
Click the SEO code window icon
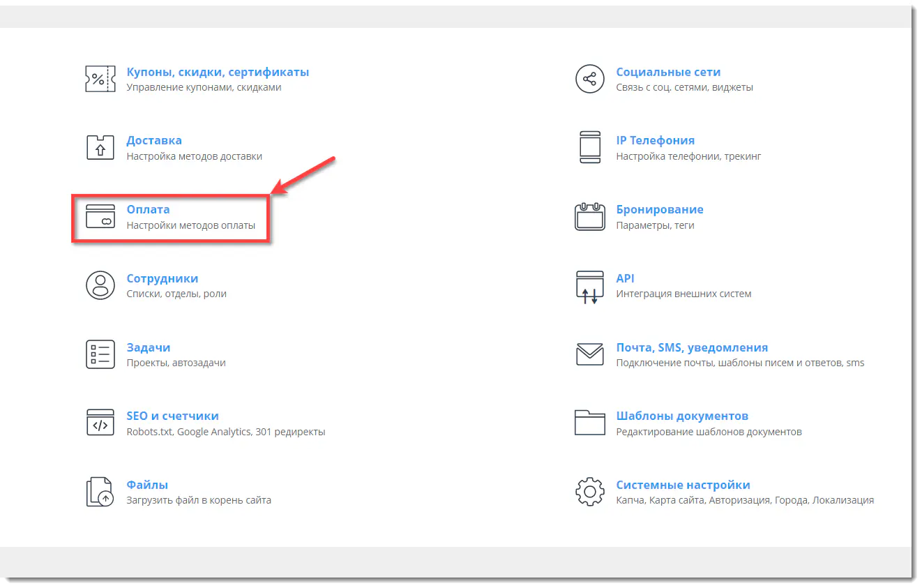[100, 423]
